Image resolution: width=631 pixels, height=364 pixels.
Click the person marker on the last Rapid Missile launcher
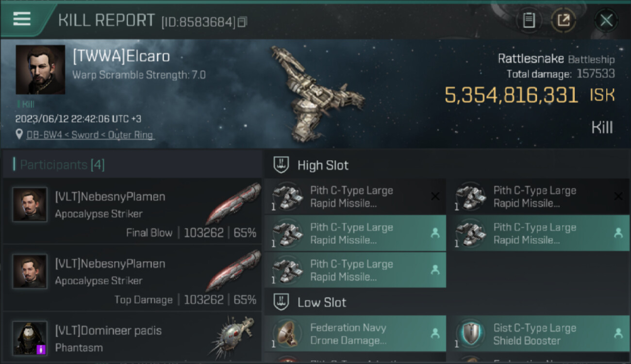435,269
